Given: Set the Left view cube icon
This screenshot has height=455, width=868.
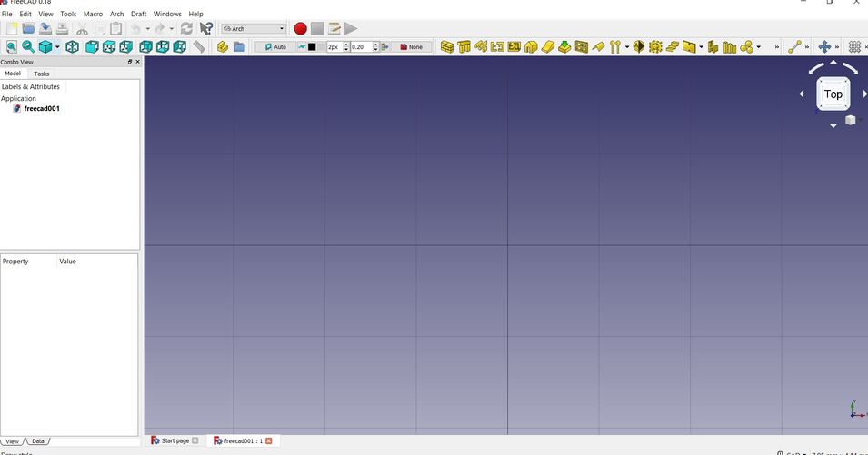Looking at the screenshot, I should [179, 47].
